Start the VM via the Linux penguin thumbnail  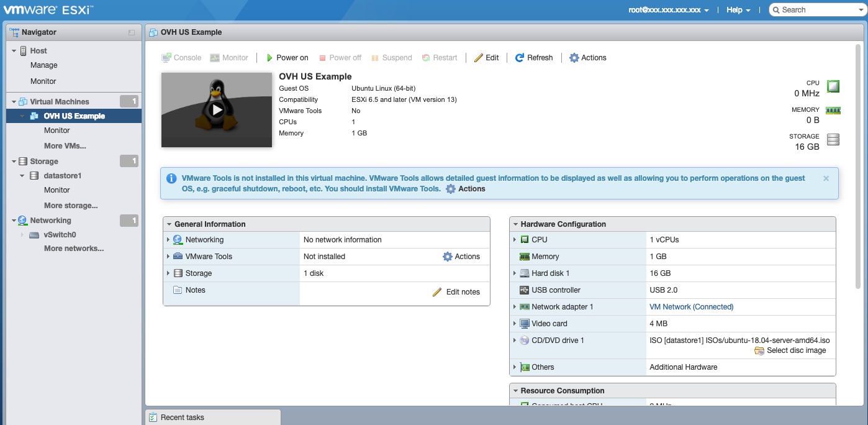click(217, 110)
